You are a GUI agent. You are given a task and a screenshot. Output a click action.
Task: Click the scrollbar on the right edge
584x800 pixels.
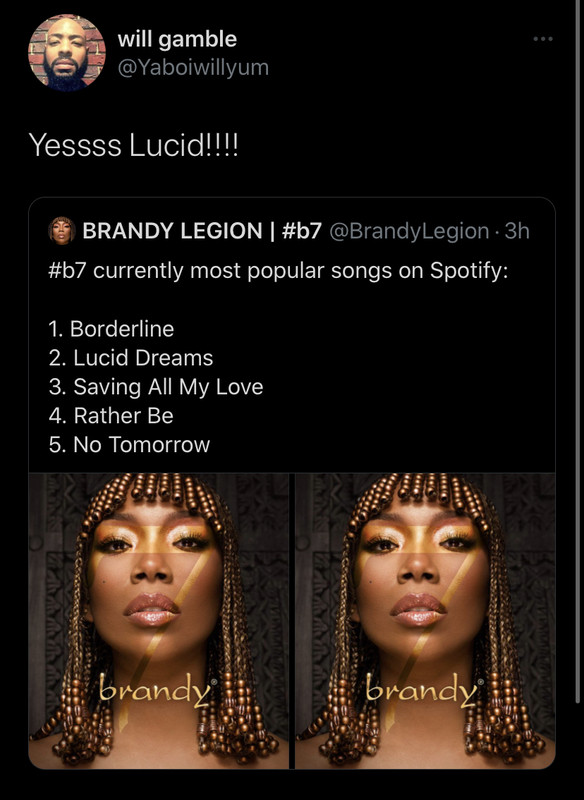pos(578,352)
